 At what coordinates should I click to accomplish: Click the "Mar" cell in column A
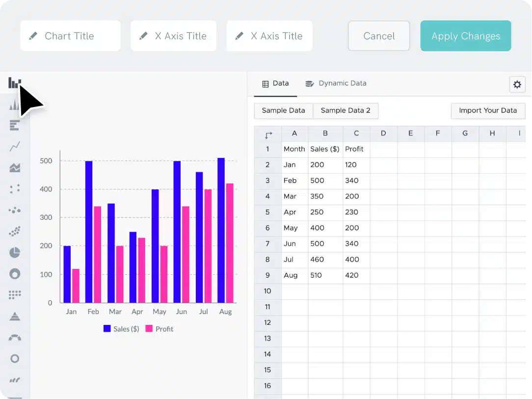[294, 196]
